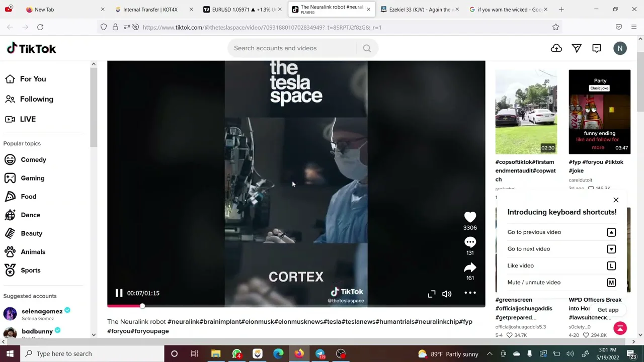644x362 pixels.
Task: Open the Party joke video thumbnail
Action: coord(600,112)
